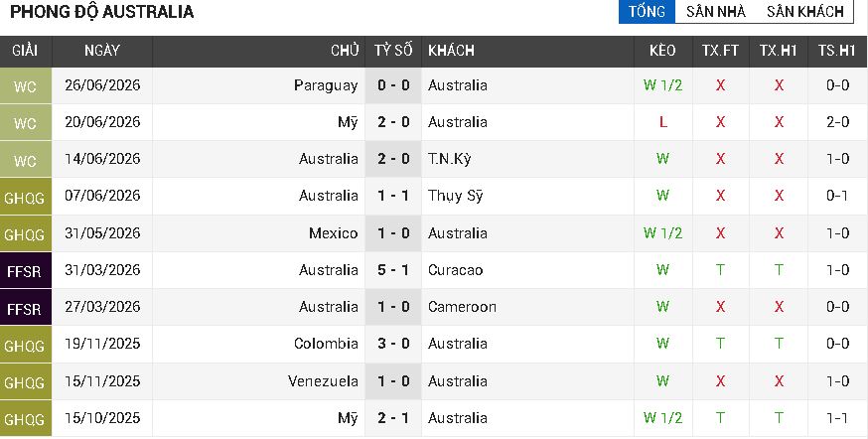Viewport: 868px width, 439px height.
Task: Open the SÂN NHÀ tab
Action: [x=716, y=12]
